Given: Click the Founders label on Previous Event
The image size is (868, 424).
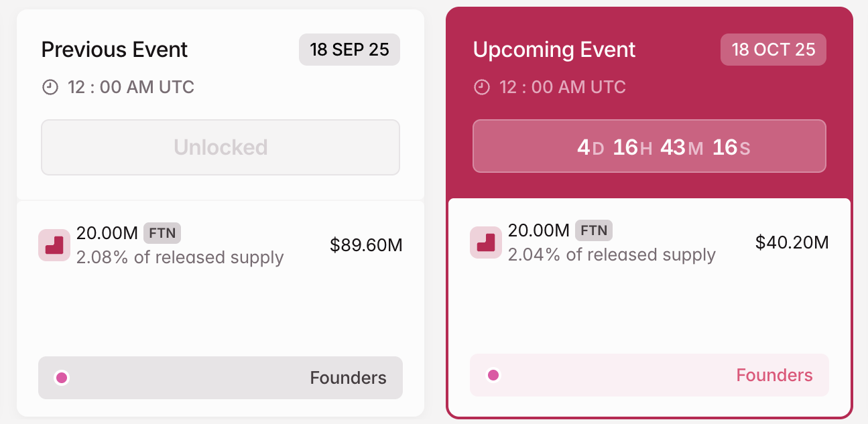Looking at the screenshot, I should pyautogui.click(x=347, y=378).
